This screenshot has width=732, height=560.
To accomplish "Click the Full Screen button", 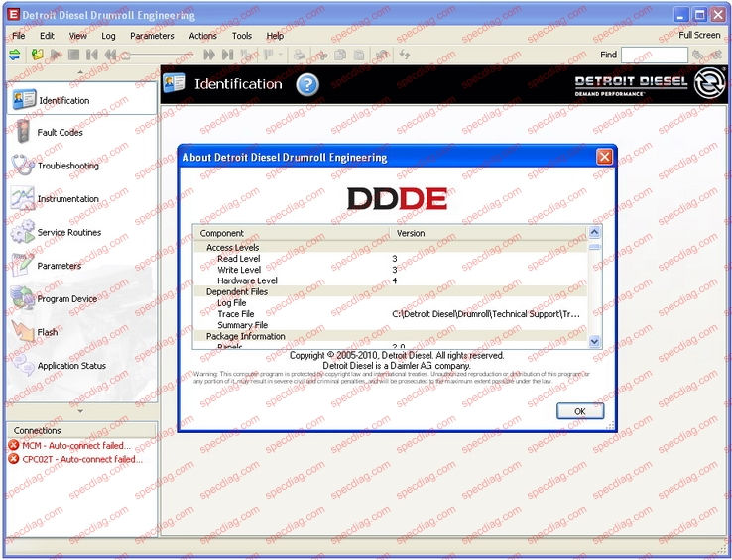I will coord(699,35).
